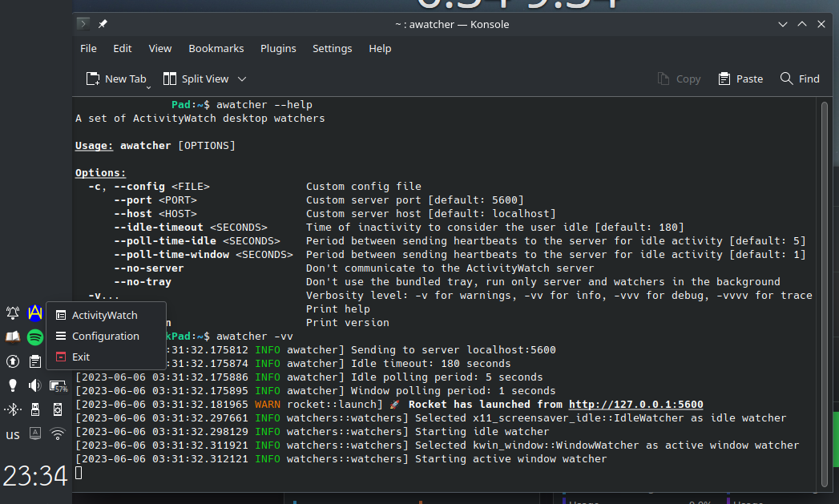This screenshot has height=504, width=839.
Task: Choose Exit in the ActivityWatch tray menu
Action: pyautogui.click(x=106, y=357)
